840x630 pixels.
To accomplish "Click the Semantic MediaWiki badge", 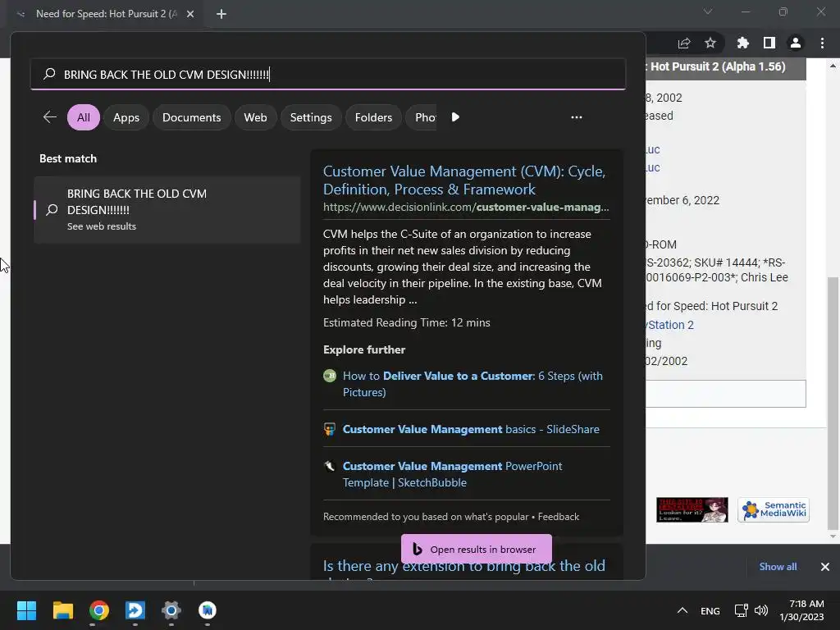I will [773, 509].
